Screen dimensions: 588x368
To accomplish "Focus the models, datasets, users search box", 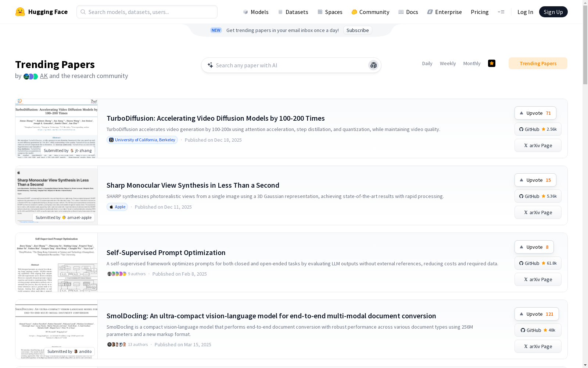I will [147, 12].
